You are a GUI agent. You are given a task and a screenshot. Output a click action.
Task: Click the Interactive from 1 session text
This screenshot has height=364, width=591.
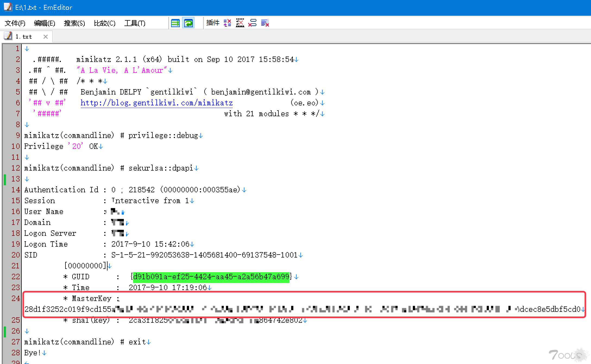coord(150,201)
